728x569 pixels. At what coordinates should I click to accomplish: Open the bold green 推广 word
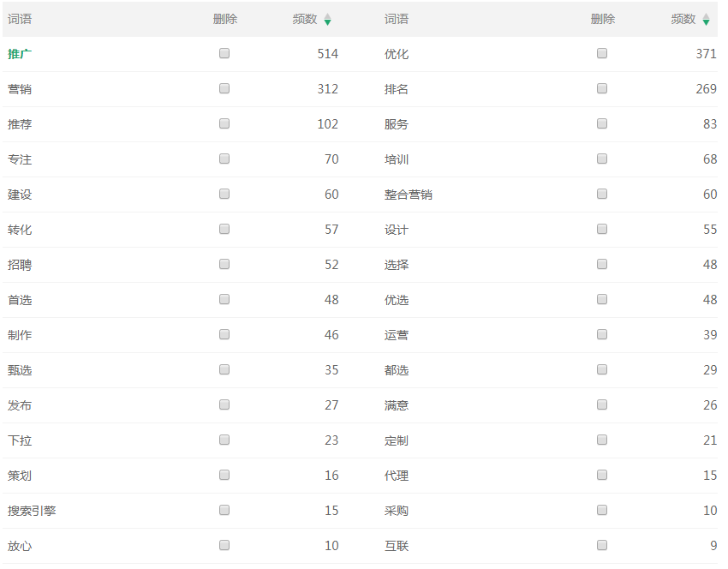coord(21,54)
